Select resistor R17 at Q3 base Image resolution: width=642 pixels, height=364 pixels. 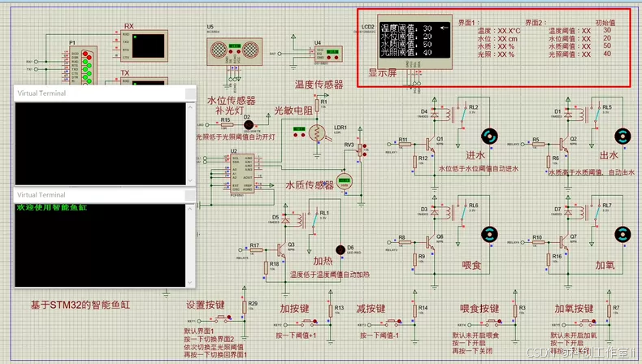coord(256,249)
